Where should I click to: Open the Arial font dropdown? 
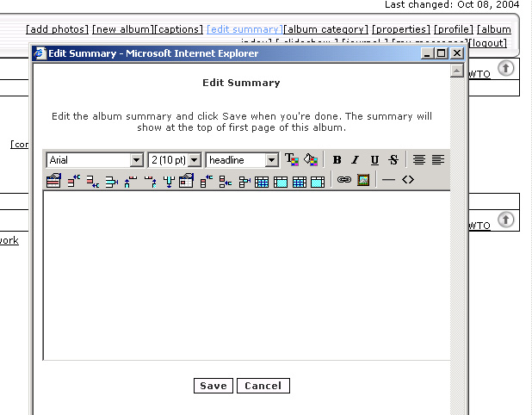click(x=136, y=160)
